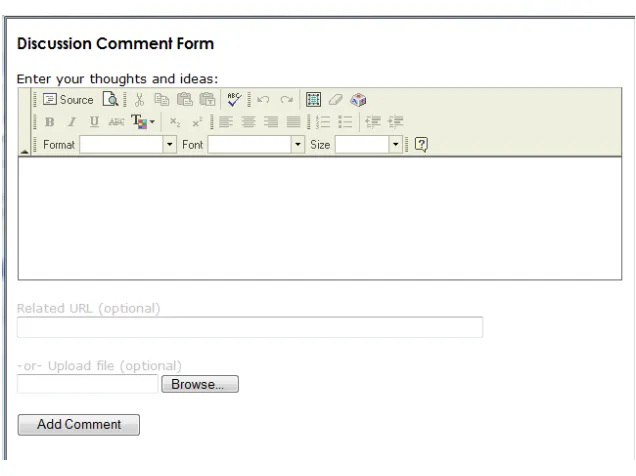Switch editor to Source view
636x476 pixels.
click(x=68, y=99)
